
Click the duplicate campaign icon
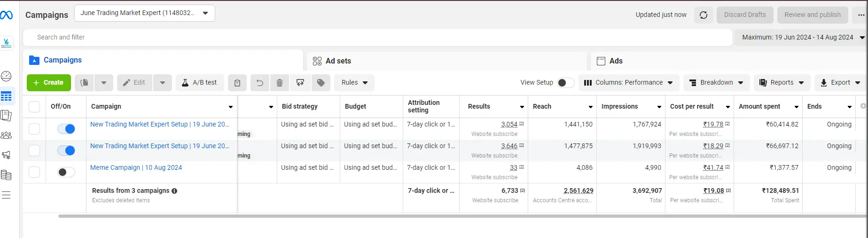84,83
